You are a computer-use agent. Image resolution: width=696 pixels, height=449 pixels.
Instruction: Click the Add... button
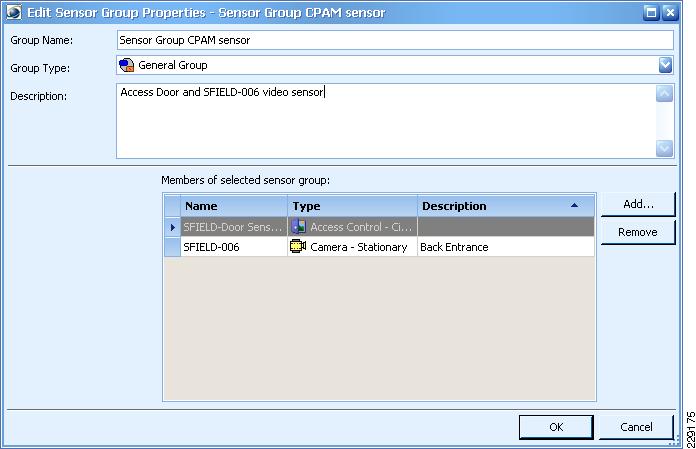pyautogui.click(x=638, y=204)
